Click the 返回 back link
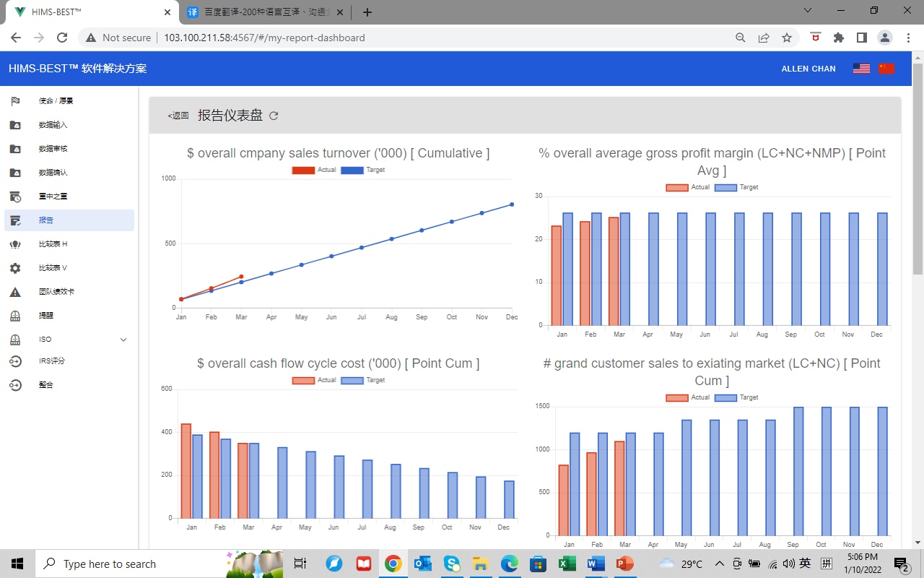924x578 pixels. (178, 116)
